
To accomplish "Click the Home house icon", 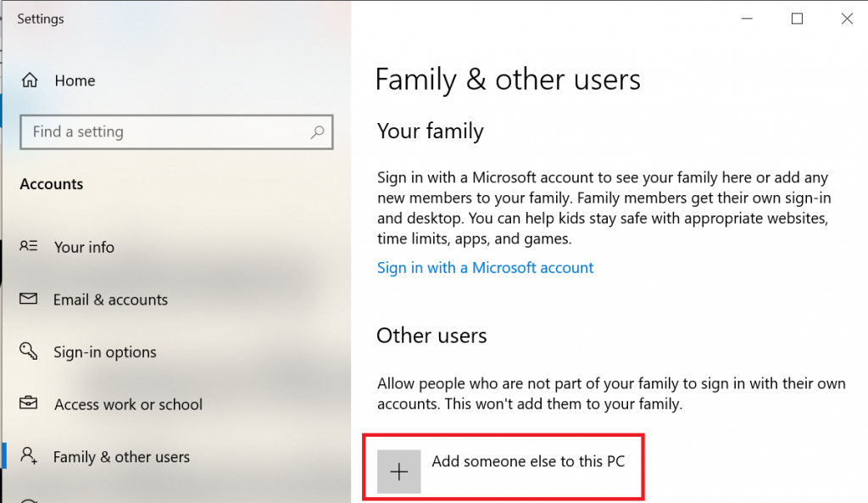I will tap(30, 81).
